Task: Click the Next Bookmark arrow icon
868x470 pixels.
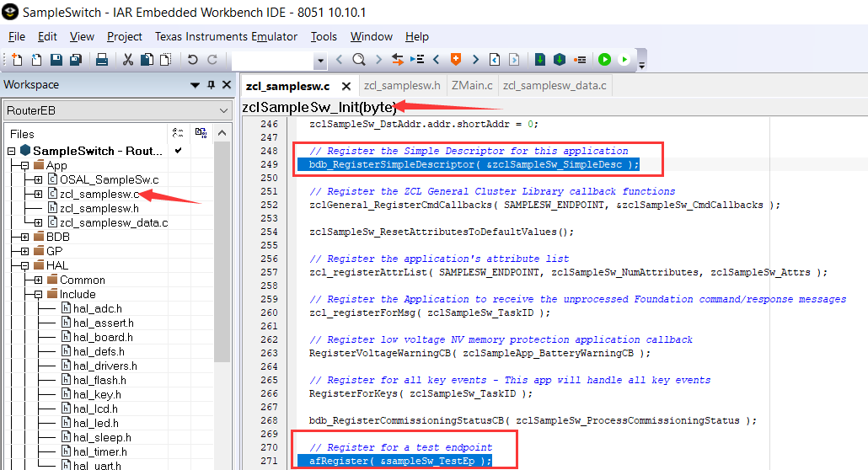Action: point(475,59)
